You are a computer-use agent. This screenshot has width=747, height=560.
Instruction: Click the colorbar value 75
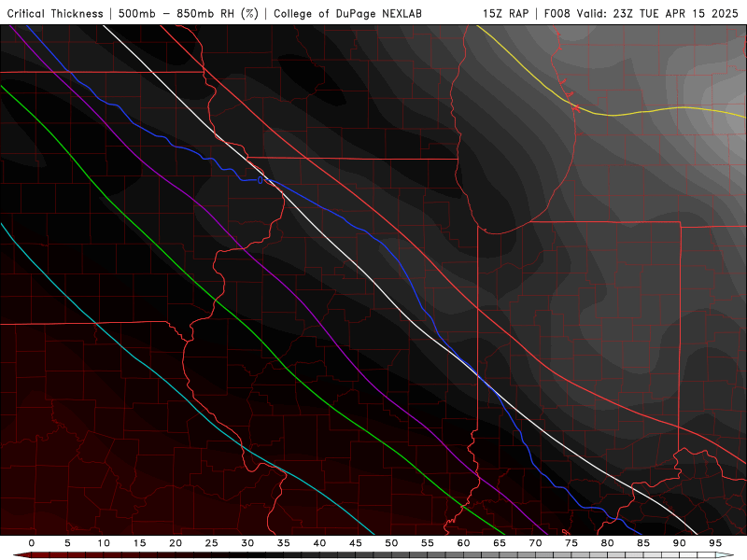click(x=571, y=543)
